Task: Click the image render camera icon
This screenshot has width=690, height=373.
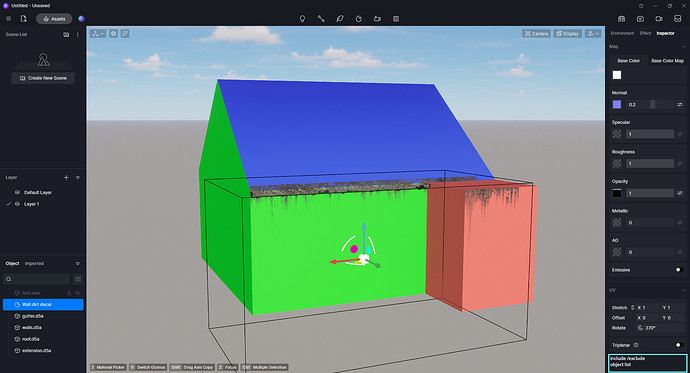Action: click(640, 19)
